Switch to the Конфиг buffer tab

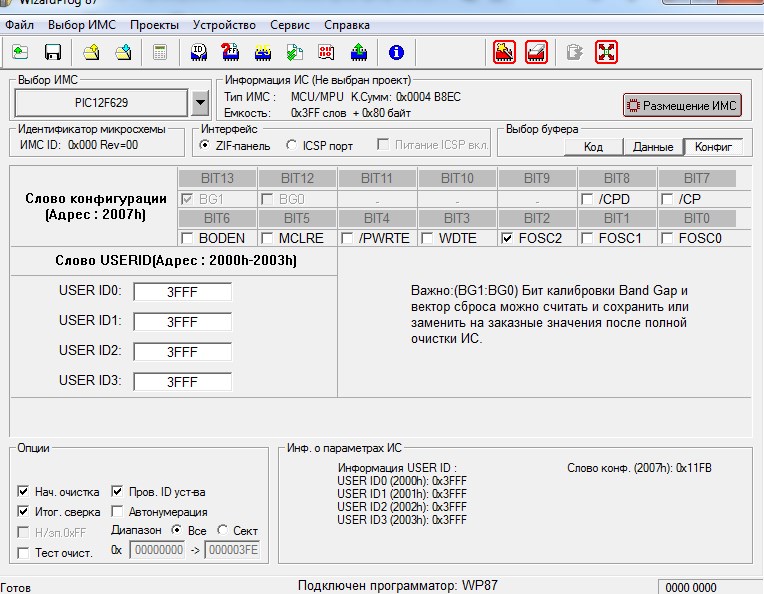point(713,147)
